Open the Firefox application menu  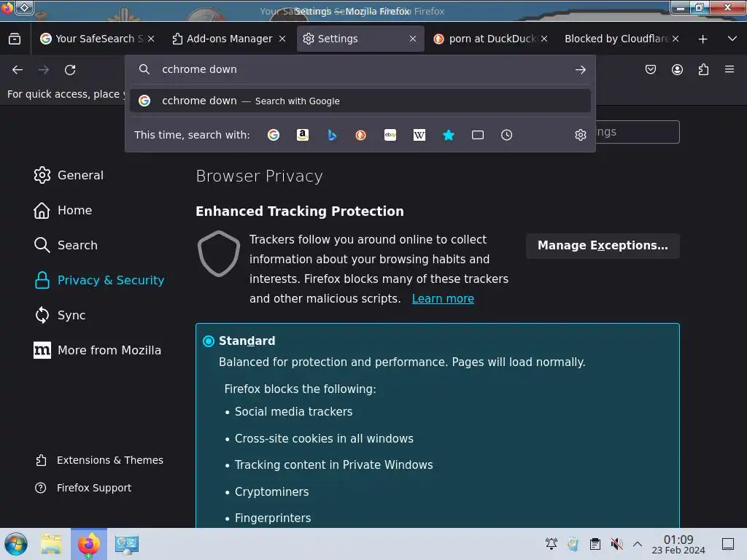729,69
